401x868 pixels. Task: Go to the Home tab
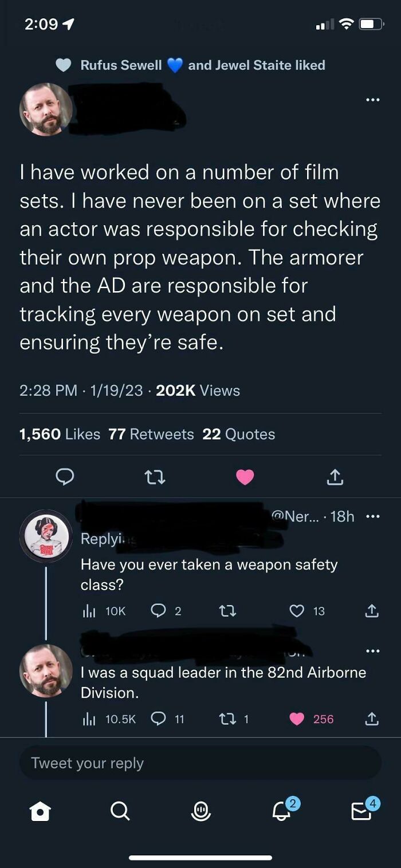pyautogui.click(x=40, y=811)
